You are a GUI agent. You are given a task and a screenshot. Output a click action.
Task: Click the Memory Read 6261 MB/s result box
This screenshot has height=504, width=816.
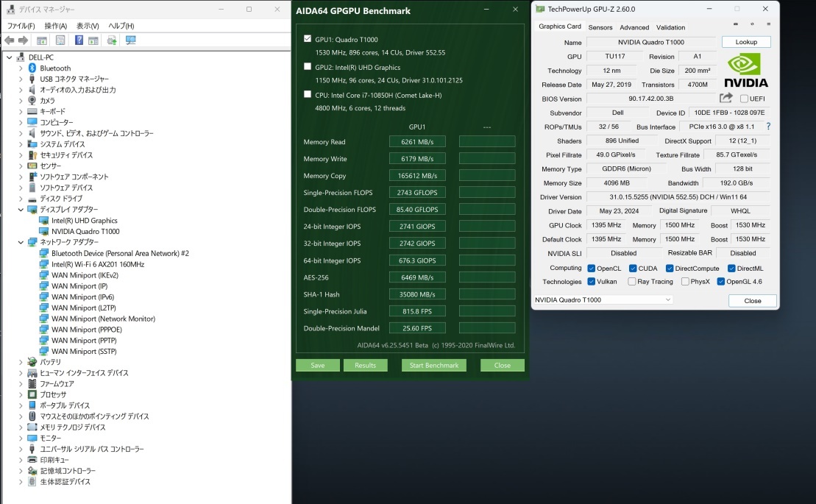coord(417,141)
